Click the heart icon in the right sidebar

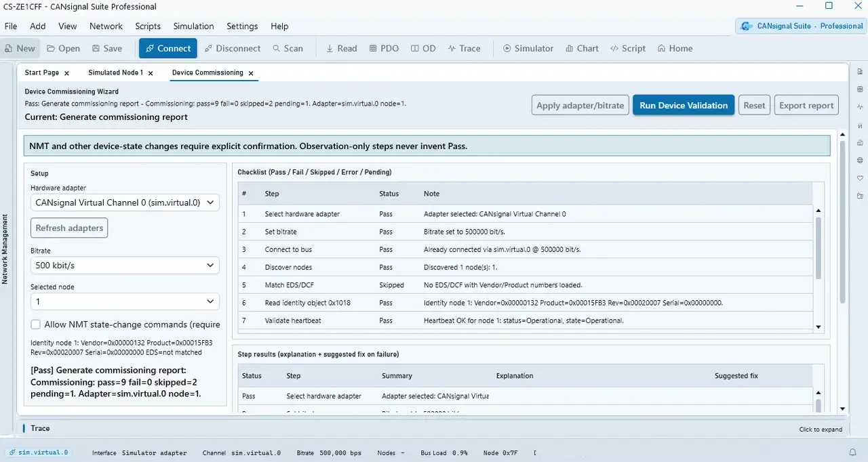[x=860, y=178]
